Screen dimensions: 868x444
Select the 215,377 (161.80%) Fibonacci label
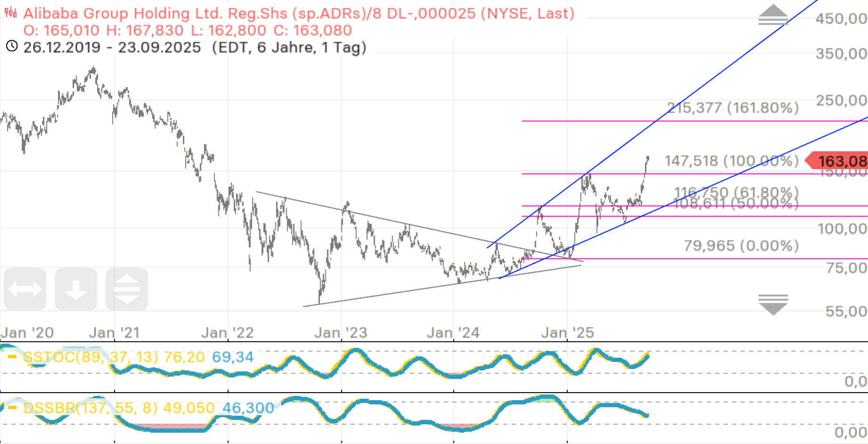[x=733, y=108]
